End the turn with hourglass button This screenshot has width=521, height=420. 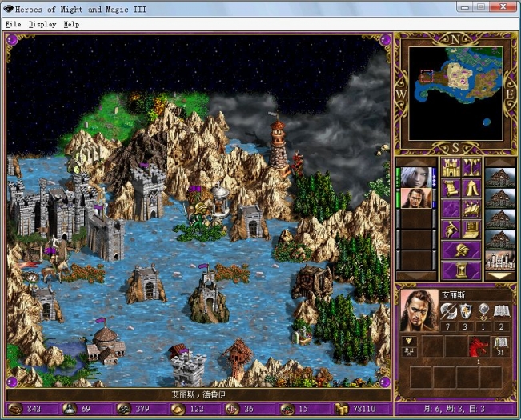coord(461,270)
